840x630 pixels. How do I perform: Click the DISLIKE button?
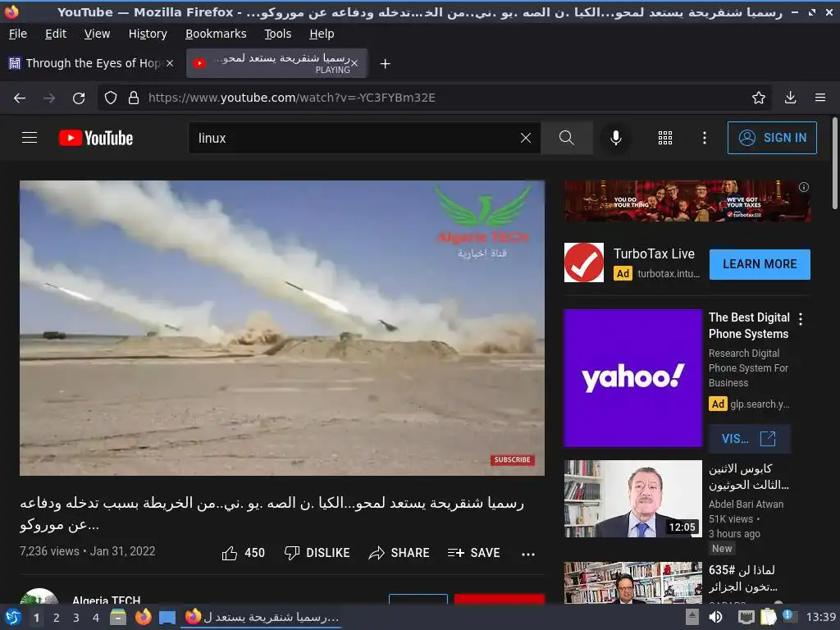pyautogui.click(x=317, y=553)
